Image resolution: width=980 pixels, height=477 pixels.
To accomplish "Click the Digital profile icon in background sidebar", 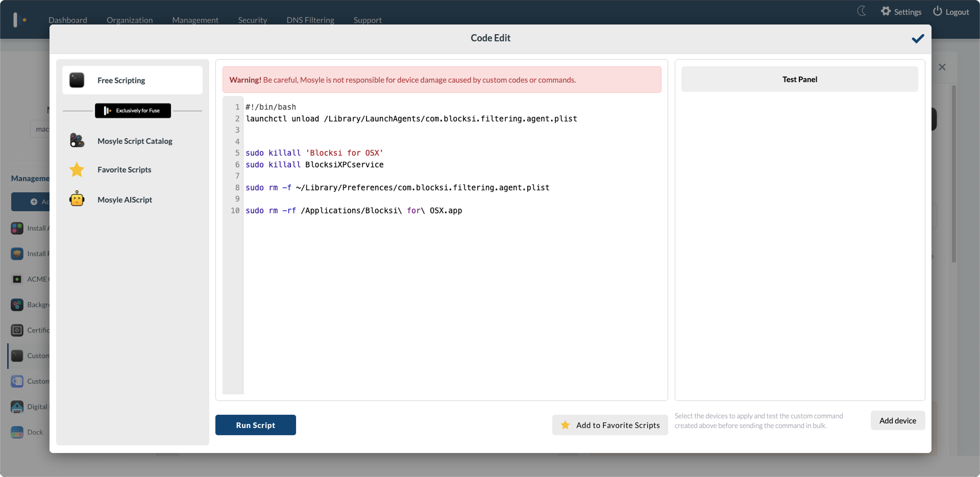I will (17, 407).
